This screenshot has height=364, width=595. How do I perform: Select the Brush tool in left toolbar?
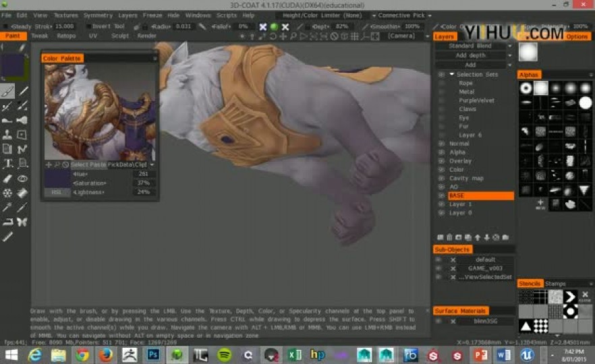click(7, 91)
